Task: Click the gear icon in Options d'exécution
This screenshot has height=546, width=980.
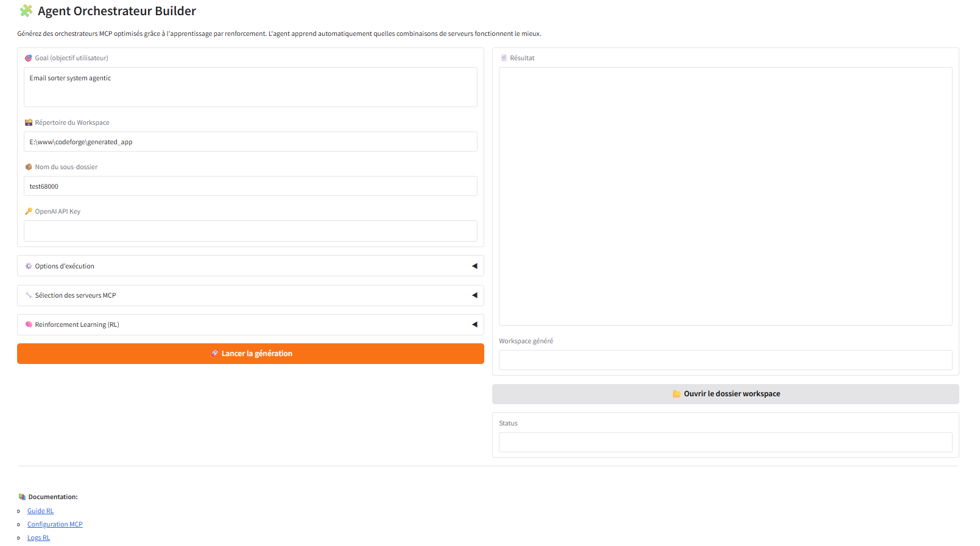Action: [x=28, y=266]
